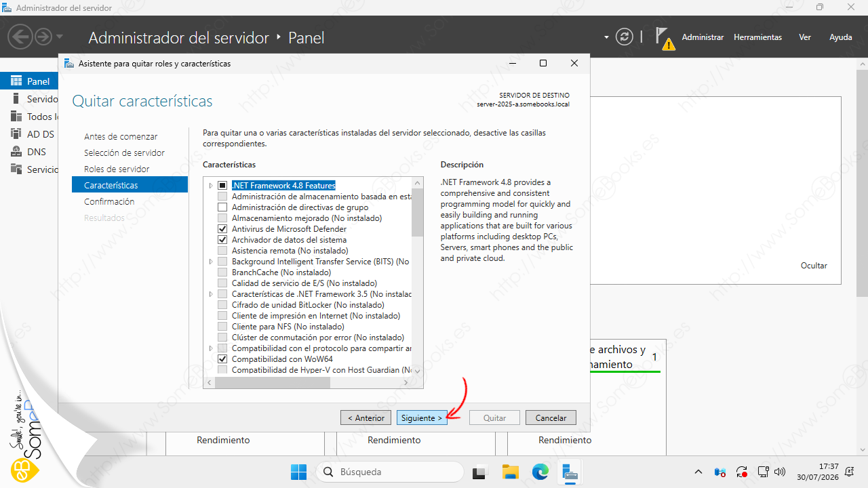Click the back navigation arrow in header

(21, 37)
